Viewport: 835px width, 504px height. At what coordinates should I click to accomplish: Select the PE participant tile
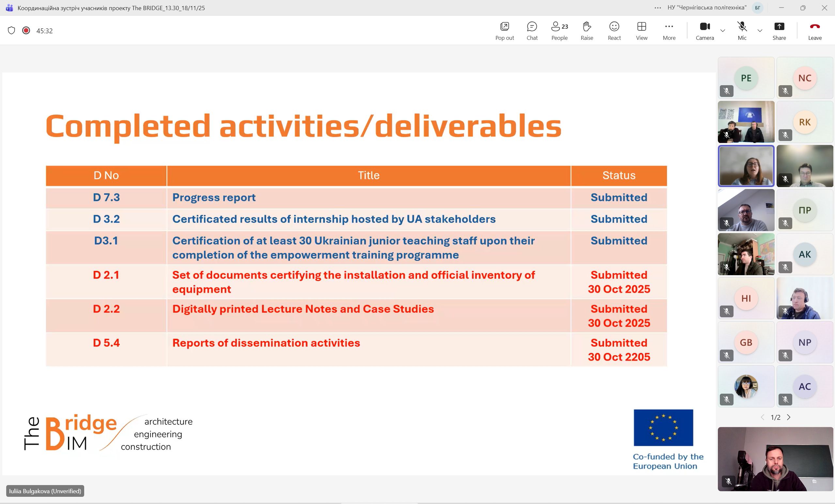pyautogui.click(x=746, y=78)
